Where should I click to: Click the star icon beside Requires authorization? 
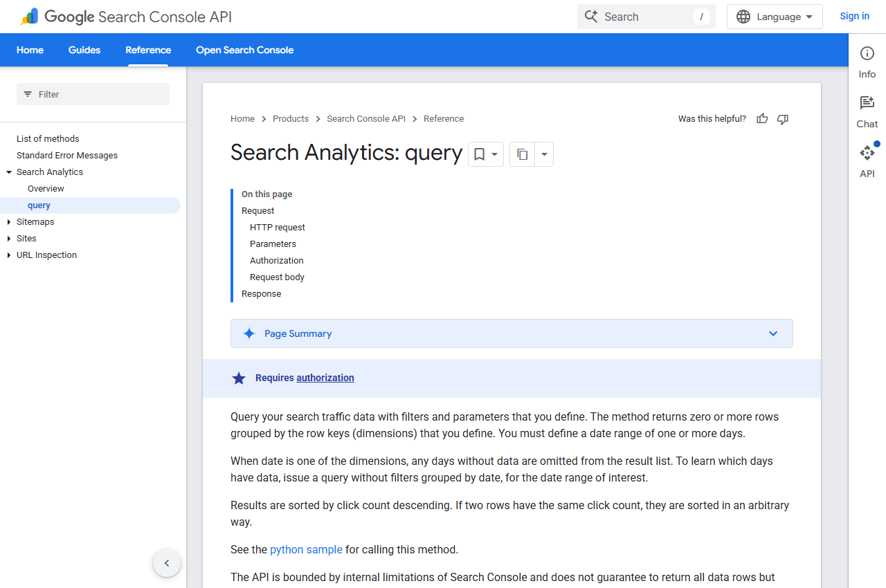pyautogui.click(x=239, y=378)
